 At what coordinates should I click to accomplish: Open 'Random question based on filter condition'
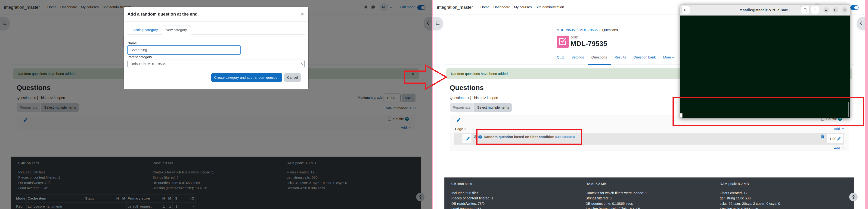pos(519,137)
